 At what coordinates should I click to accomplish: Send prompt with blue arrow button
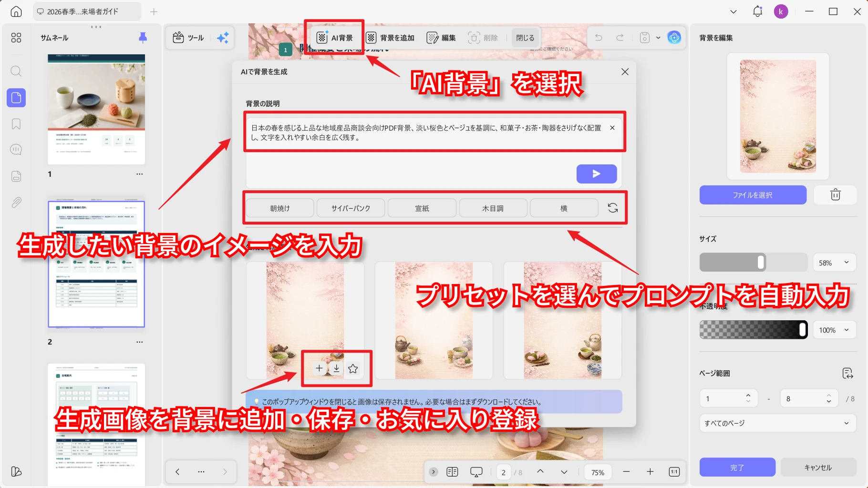597,174
